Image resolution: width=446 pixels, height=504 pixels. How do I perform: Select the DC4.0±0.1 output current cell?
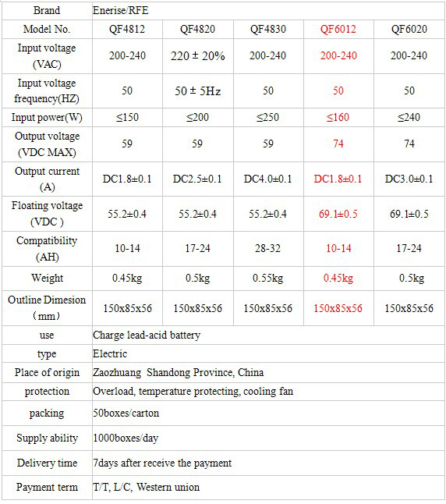click(267, 179)
